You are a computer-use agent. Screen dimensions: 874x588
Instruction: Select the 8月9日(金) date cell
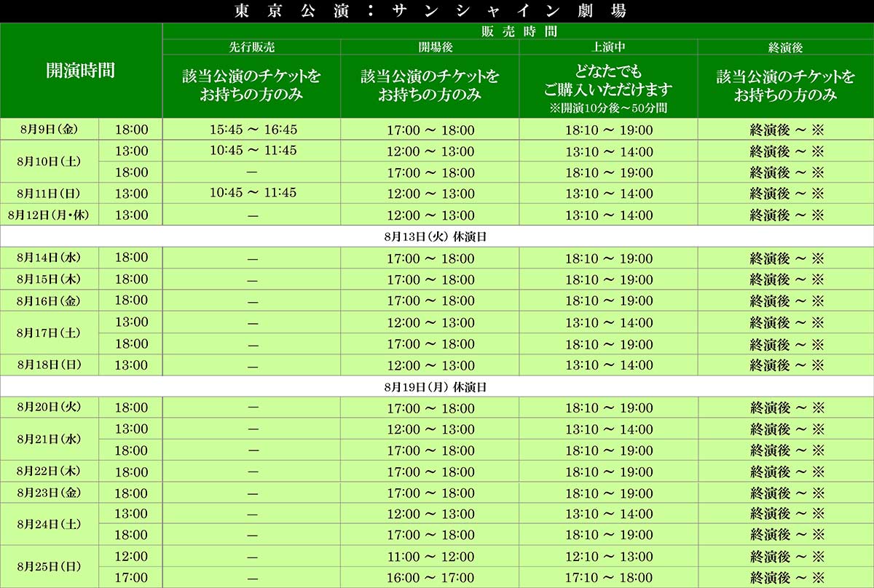click(x=47, y=130)
